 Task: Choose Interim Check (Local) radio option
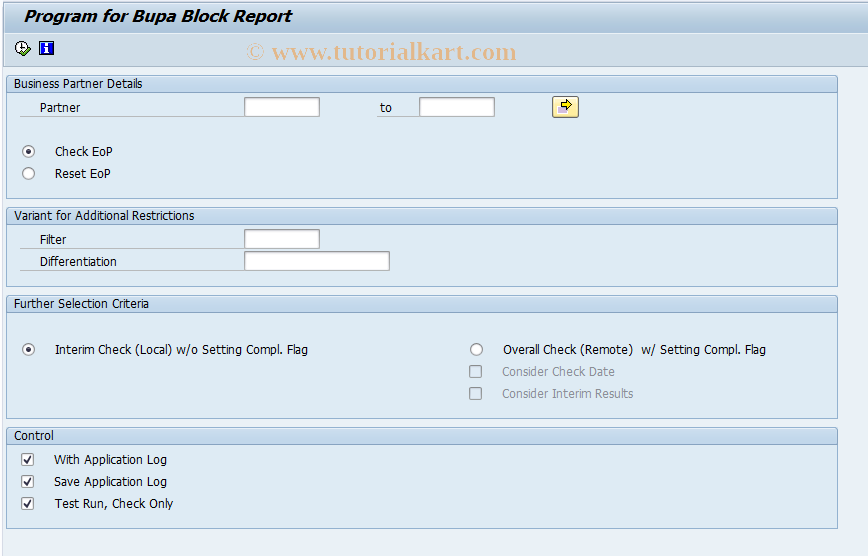click(28, 350)
